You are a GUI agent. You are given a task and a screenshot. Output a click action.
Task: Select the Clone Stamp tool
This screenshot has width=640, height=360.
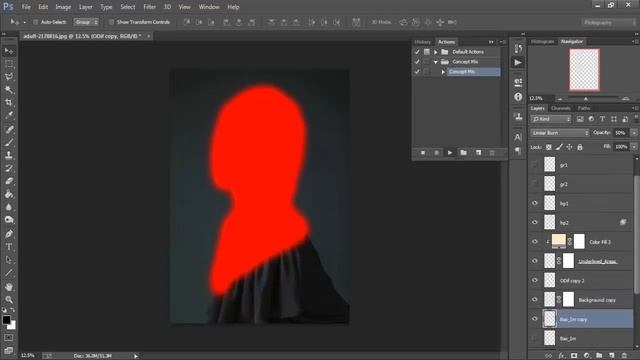9,156
